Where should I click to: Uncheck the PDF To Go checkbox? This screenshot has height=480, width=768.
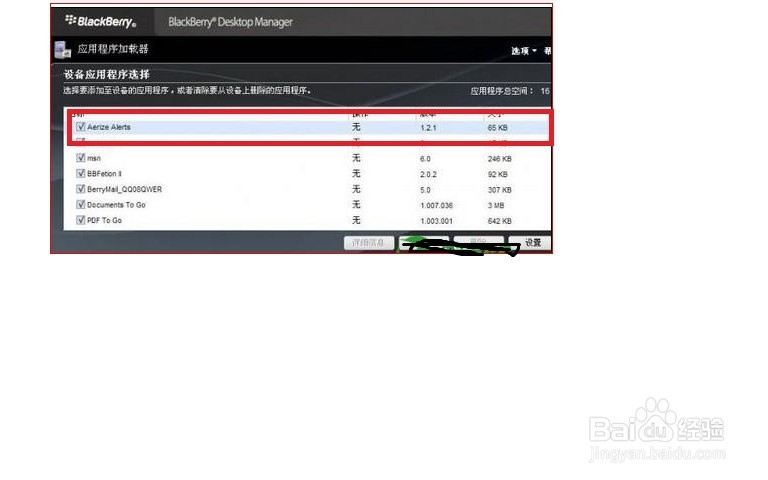(x=81, y=220)
